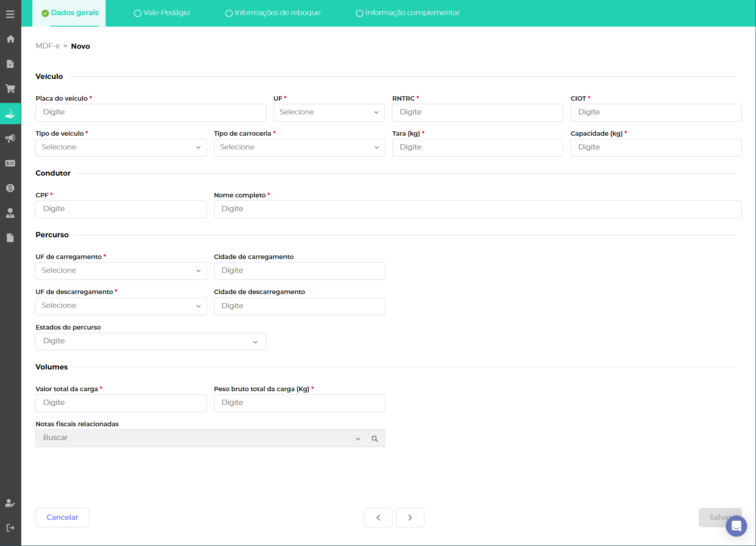The image size is (756, 546).
Task: Open the chat support bubble
Action: pos(736,526)
